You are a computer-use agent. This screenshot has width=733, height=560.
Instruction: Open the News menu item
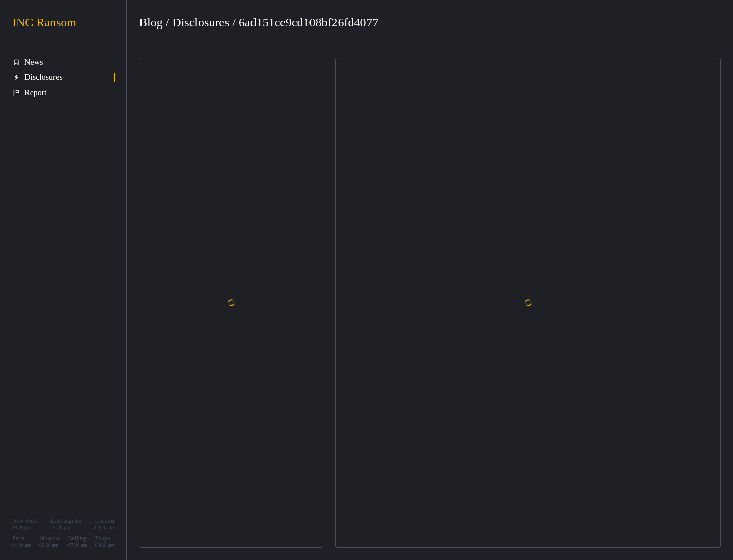click(63, 62)
